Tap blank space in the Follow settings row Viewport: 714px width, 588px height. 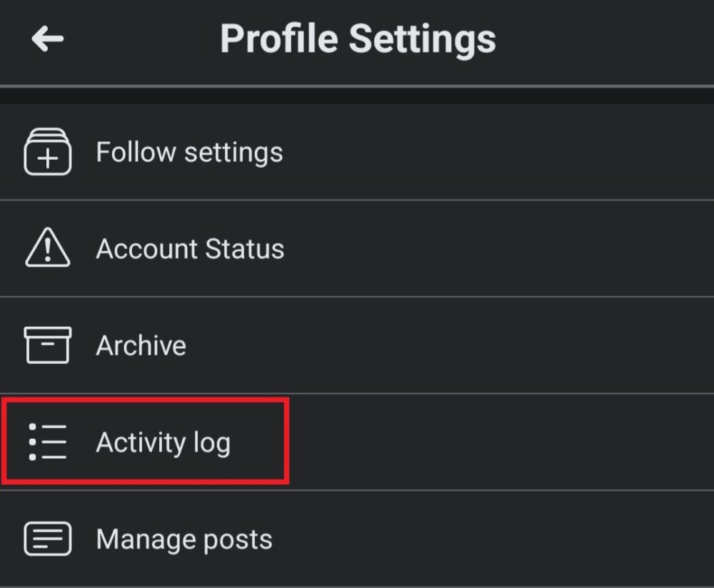[x=500, y=152]
